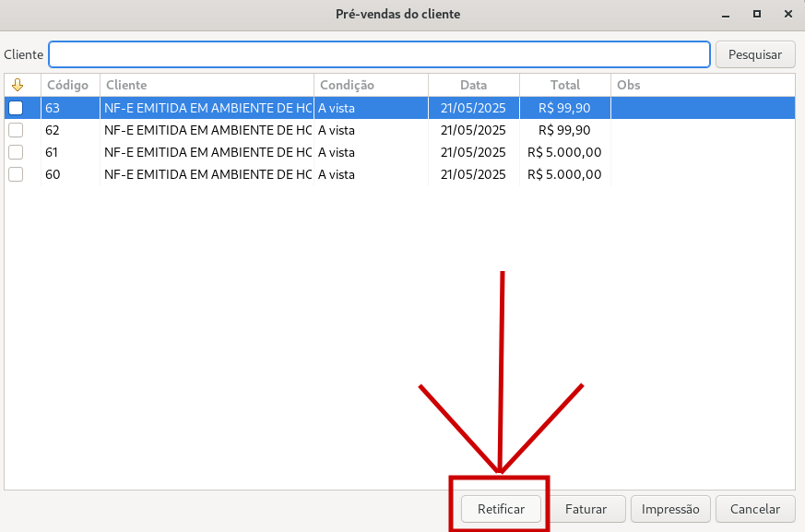Sort by the Total column header
805x532 pixels.
(x=565, y=85)
